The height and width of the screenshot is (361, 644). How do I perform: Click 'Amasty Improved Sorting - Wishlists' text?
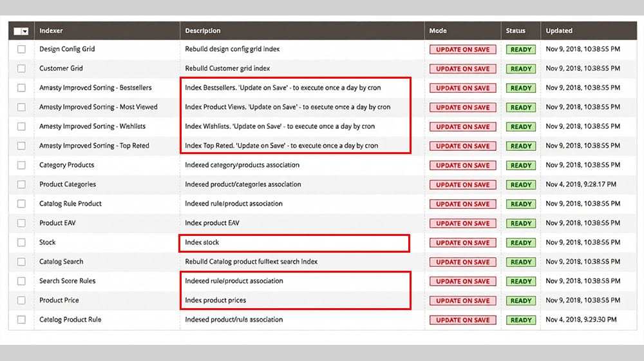click(x=92, y=126)
